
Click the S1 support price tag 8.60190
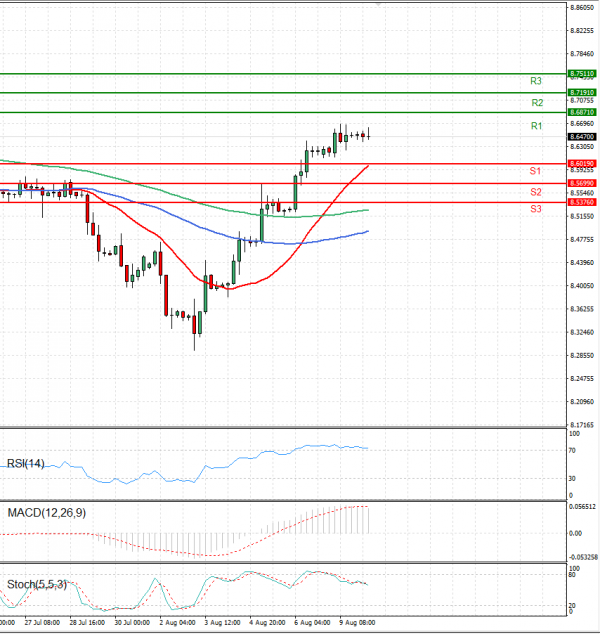pos(582,164)
